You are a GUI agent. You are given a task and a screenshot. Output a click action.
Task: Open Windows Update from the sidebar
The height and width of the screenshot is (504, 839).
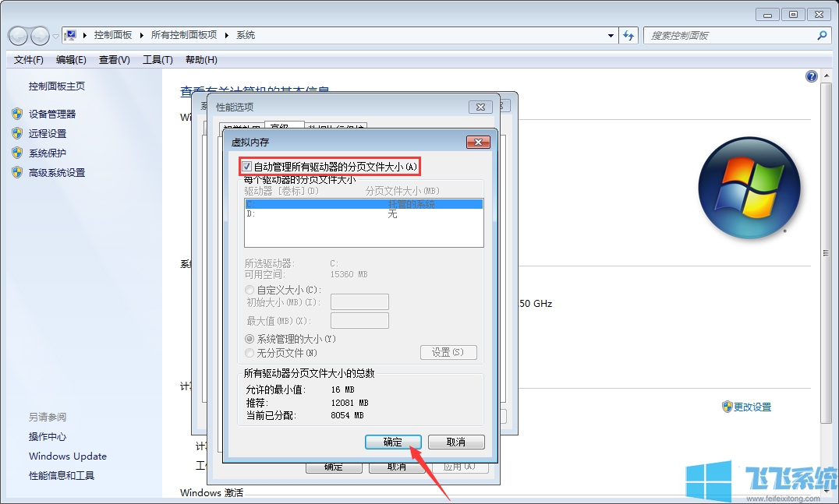(x=67, y=456)
